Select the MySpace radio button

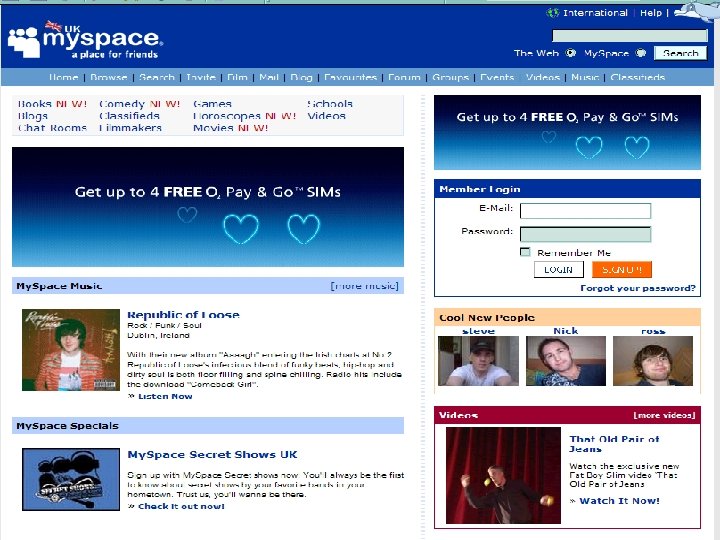coord(641,53)
